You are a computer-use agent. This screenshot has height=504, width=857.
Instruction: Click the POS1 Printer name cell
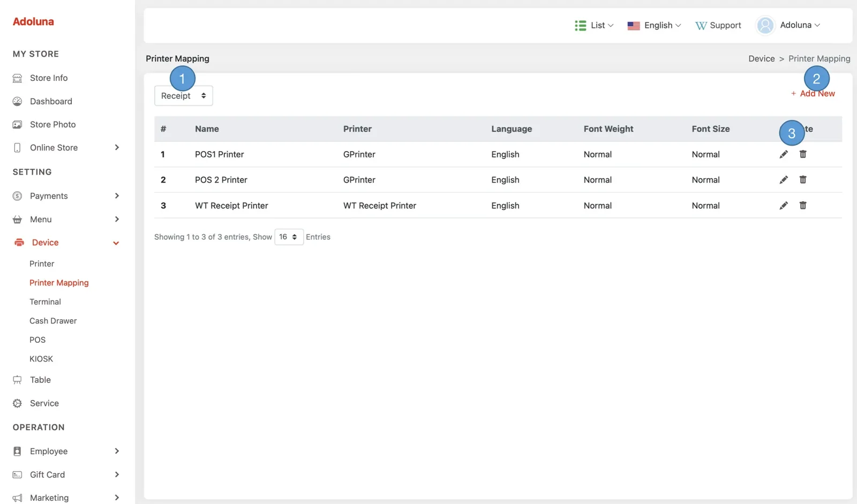[x=219, y=154]
